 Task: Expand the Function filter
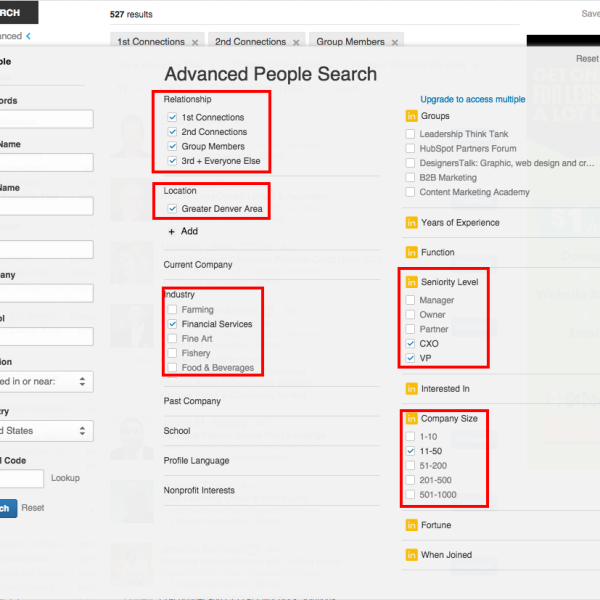click(438, 253)
